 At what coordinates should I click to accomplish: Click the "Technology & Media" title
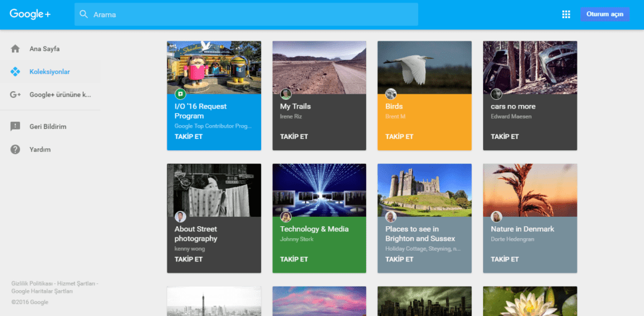click(x=314, y=229)
